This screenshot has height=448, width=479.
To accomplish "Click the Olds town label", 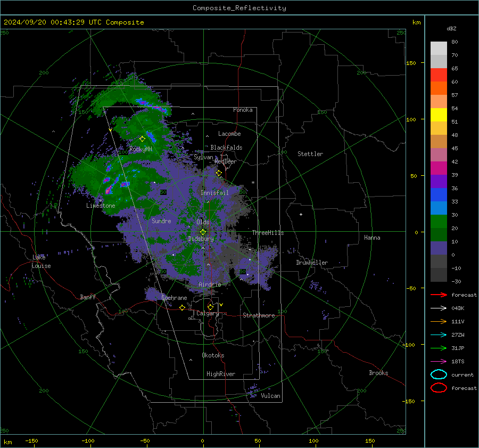I will tap(203, 222).
